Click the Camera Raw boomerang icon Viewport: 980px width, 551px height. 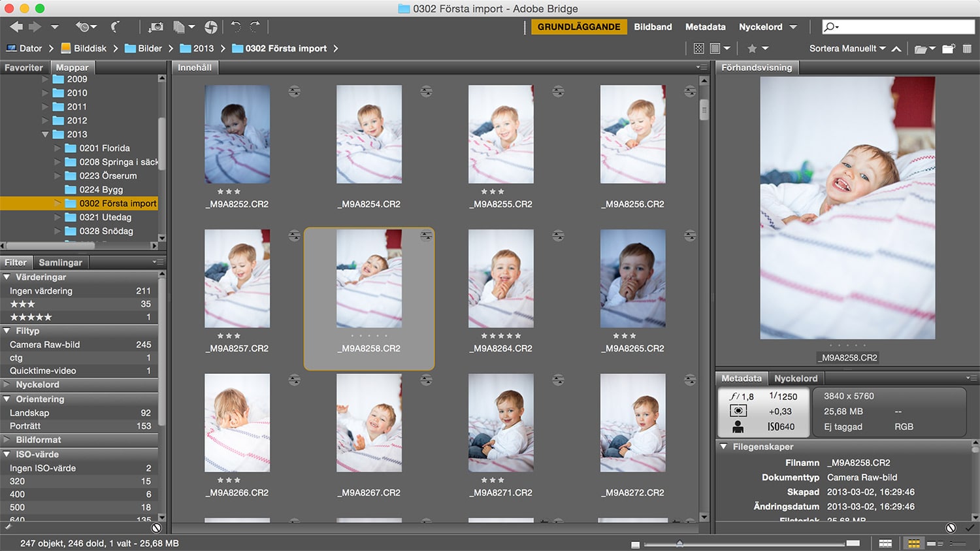pyautogui.click(x=212, y=27)
